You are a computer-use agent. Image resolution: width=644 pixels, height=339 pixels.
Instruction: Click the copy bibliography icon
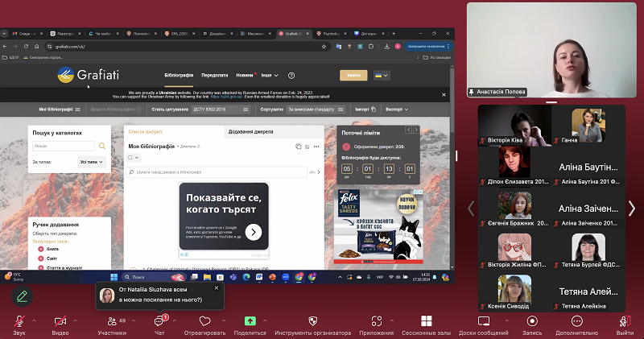click(x=298, y=147)
